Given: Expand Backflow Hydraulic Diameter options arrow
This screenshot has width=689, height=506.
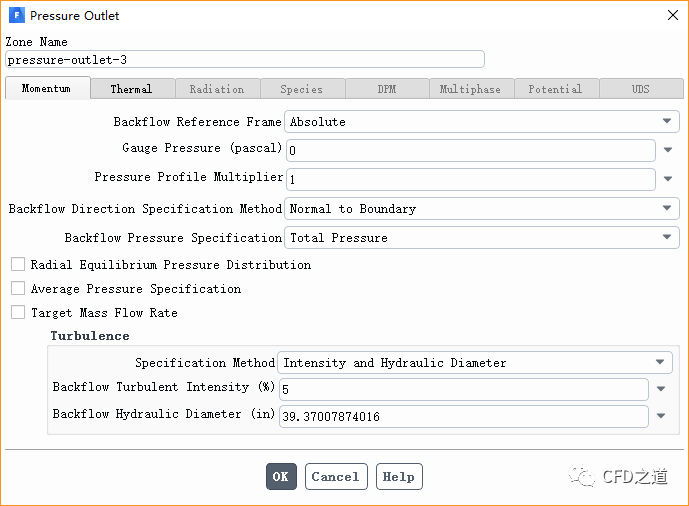Looking at the screenshot, I should pyautogui.click(x=661, y=417).
